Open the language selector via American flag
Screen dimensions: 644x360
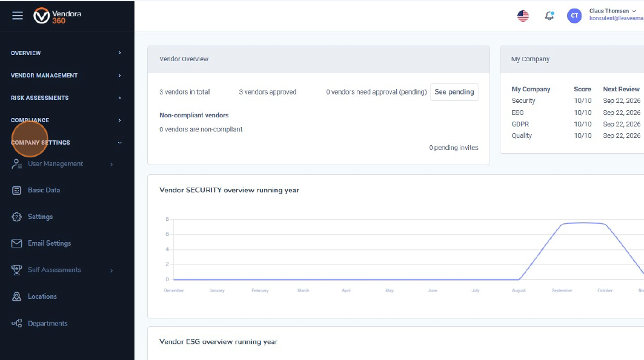pos(523,15)
